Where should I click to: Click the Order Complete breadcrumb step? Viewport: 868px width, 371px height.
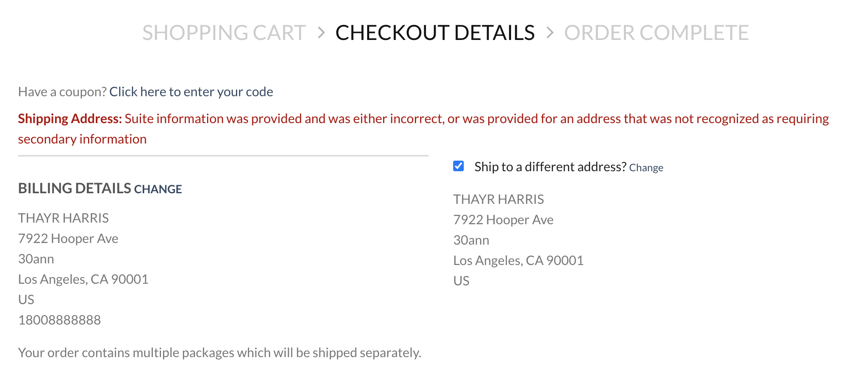[656, 33]
